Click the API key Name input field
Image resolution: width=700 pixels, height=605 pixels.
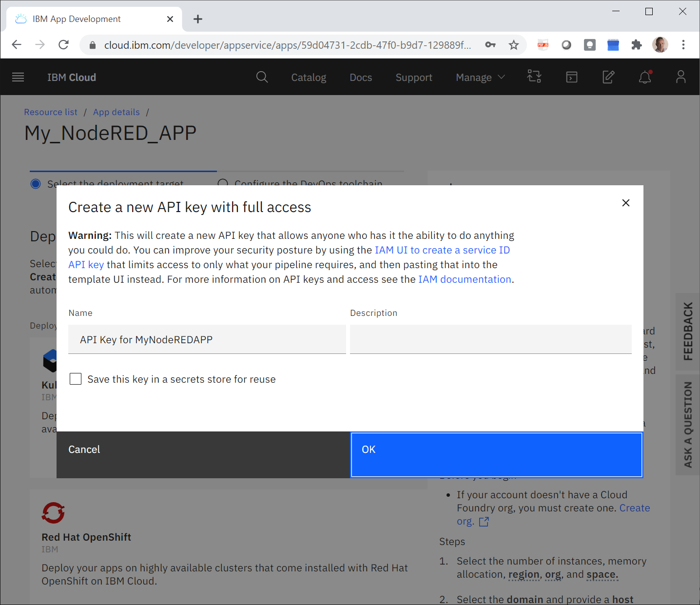click(207, 339)
